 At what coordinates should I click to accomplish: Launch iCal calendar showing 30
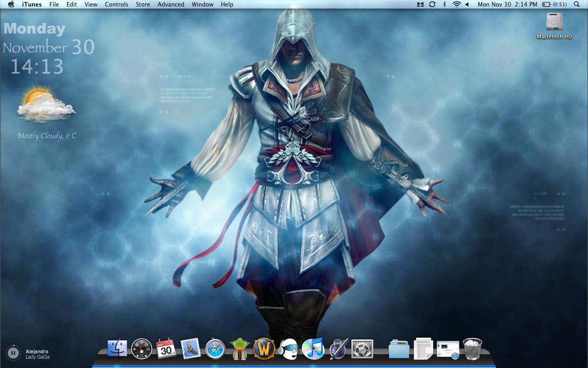pos(166,349)
